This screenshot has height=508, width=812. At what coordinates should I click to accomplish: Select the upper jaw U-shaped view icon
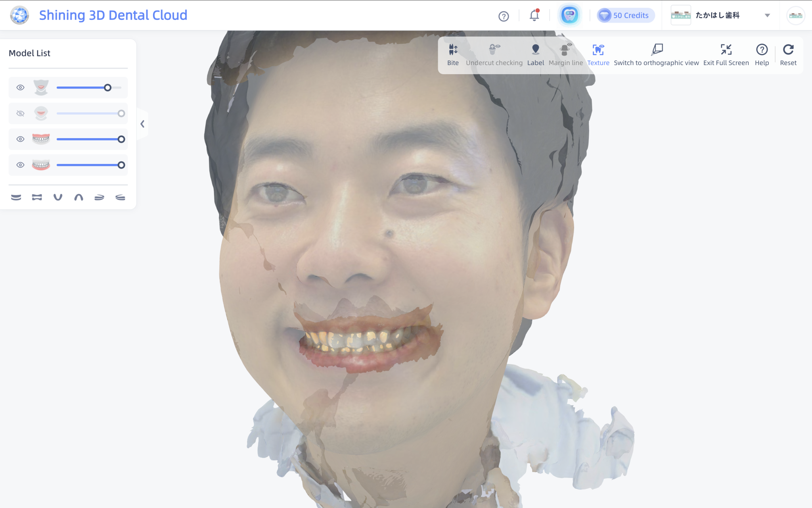(x=58, y=197)
